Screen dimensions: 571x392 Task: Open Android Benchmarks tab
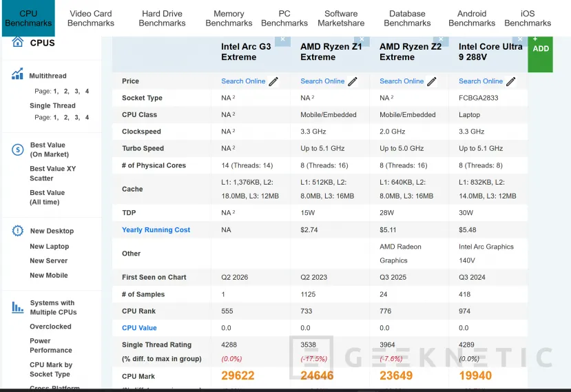[472, 18]
